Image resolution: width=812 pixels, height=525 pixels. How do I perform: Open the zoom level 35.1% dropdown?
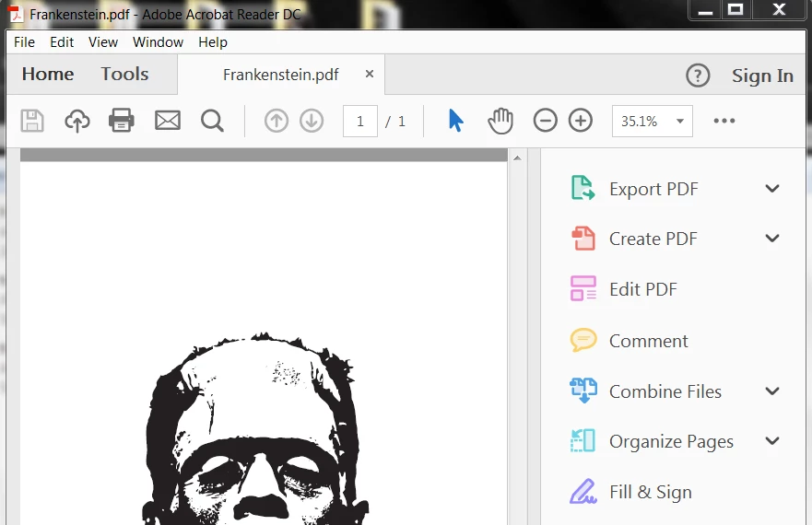tap(652, 122)
